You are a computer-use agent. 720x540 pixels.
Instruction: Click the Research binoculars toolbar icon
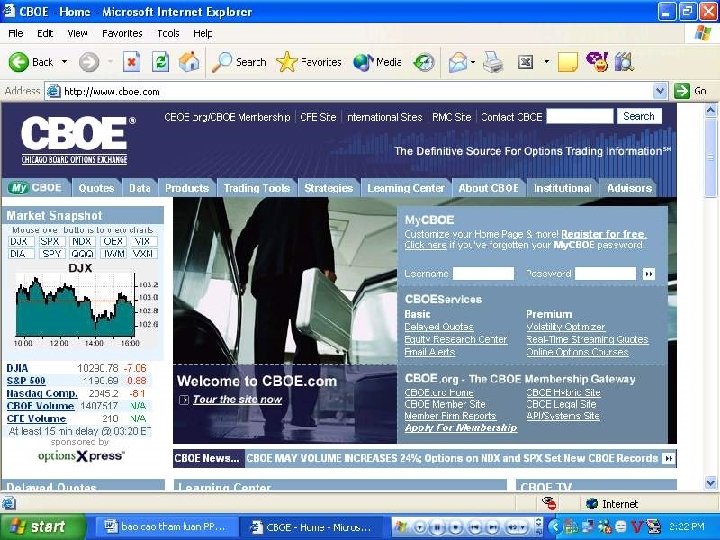pyautogui.click(x=624, y=62)
